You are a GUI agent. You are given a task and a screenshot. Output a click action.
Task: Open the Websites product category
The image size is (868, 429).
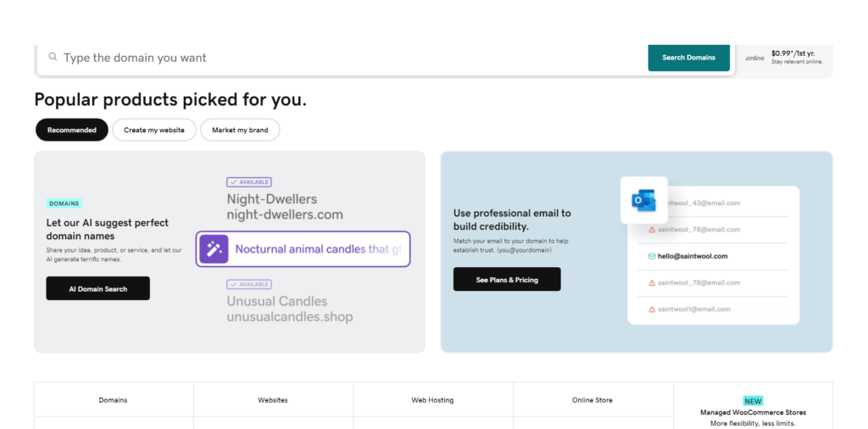(x=273, y=400)
